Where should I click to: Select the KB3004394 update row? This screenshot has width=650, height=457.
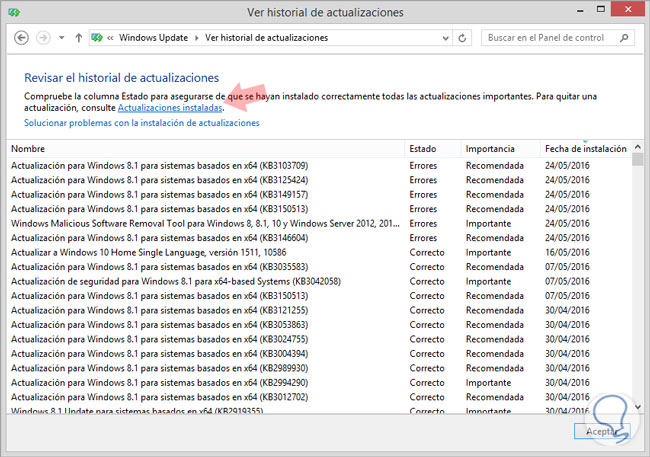click(x=319, y=354)
